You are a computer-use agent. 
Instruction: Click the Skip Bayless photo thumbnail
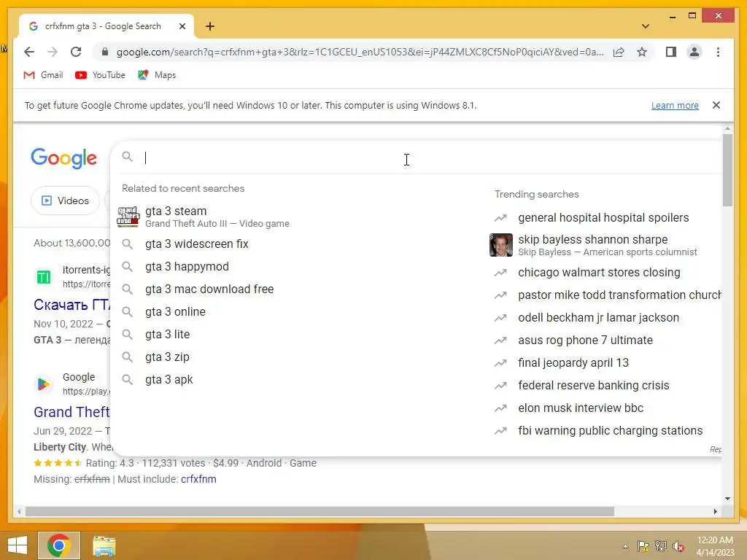pos(501,245)
